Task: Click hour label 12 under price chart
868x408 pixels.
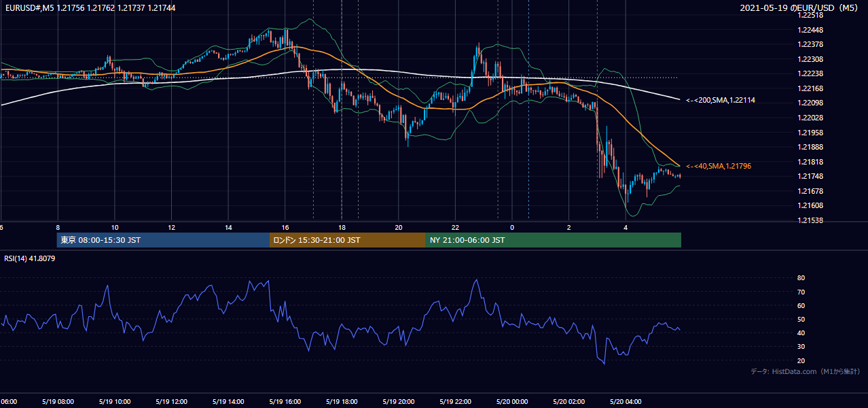Action: pyautogui.click(x=172, y=227)
